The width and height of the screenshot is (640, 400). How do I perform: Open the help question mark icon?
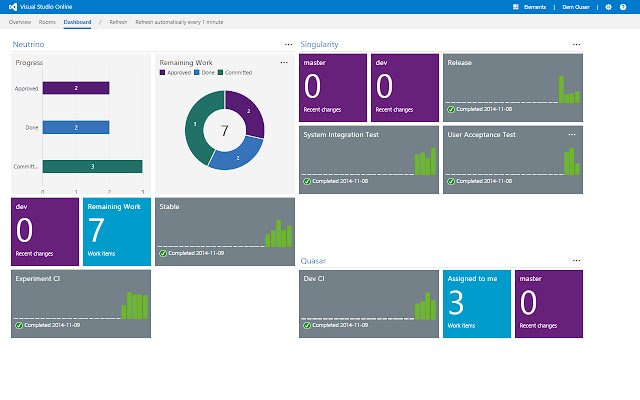pos(623,7)
